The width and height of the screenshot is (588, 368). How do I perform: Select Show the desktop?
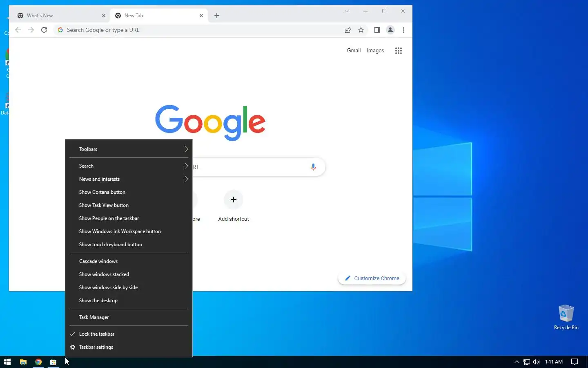[129, 301]
